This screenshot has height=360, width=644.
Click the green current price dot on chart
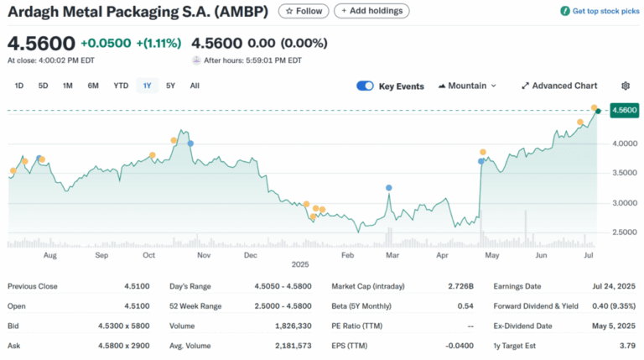(x=598, y=111)
